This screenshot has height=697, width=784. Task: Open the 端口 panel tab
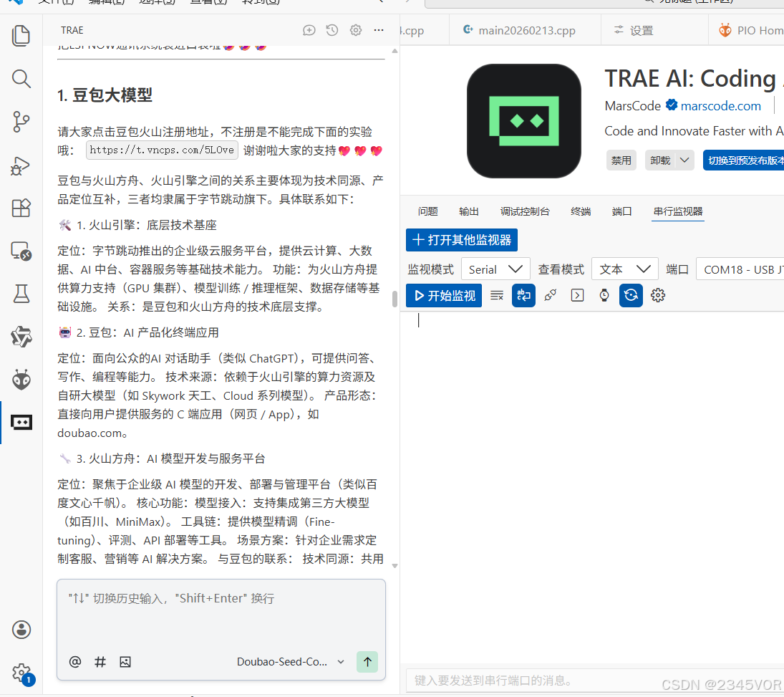click(621, 211)
